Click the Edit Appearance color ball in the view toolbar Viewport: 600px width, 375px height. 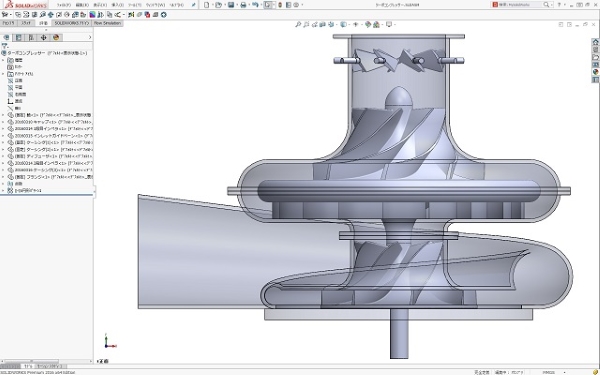[368, 24]
